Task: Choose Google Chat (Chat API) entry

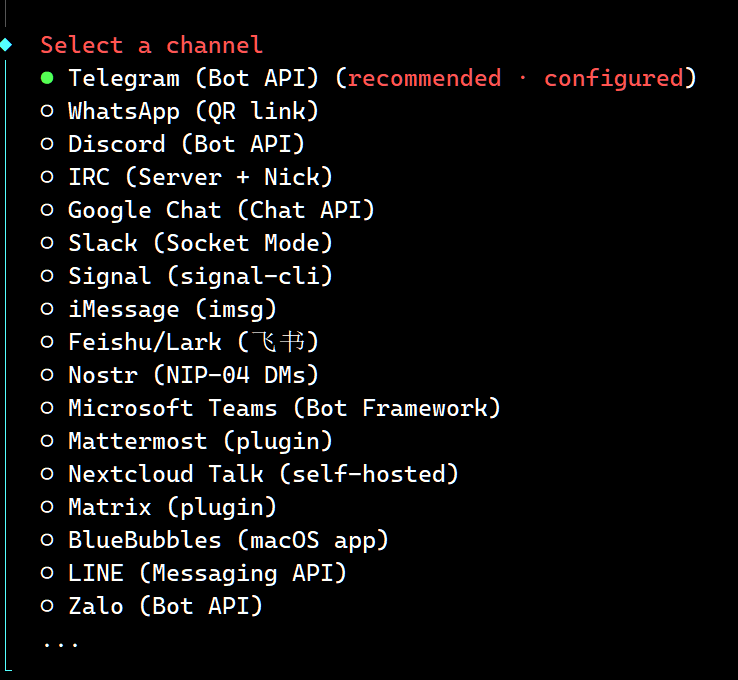Action: click(x=220, y=210)
